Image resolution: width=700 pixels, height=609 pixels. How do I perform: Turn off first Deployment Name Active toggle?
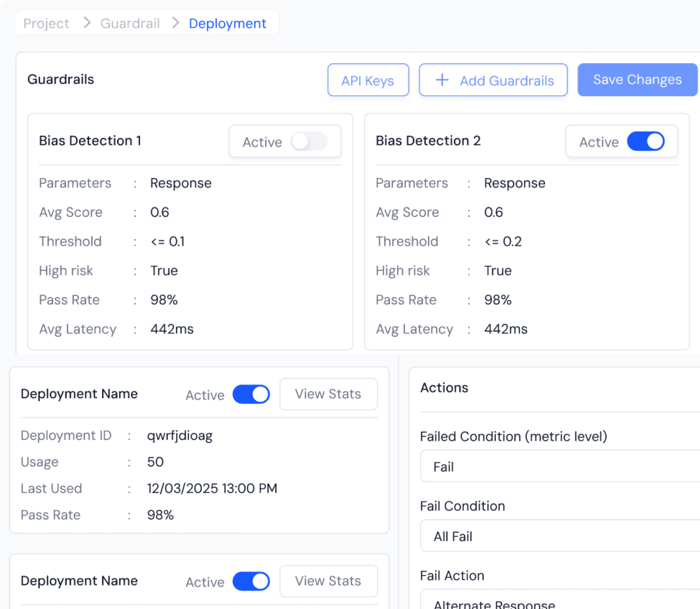pos(251,394)
